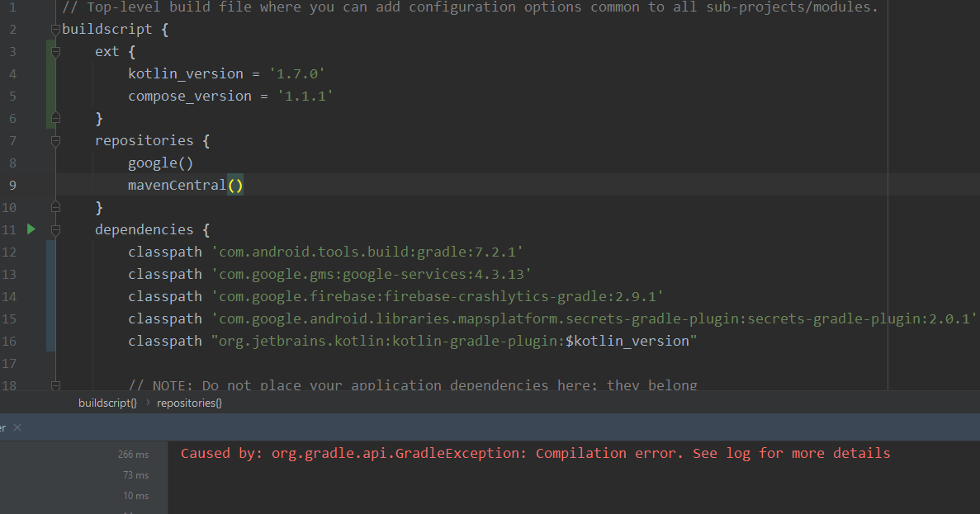Click the top-level build file comment
980x514 pixels.
(x=470, y=7)
